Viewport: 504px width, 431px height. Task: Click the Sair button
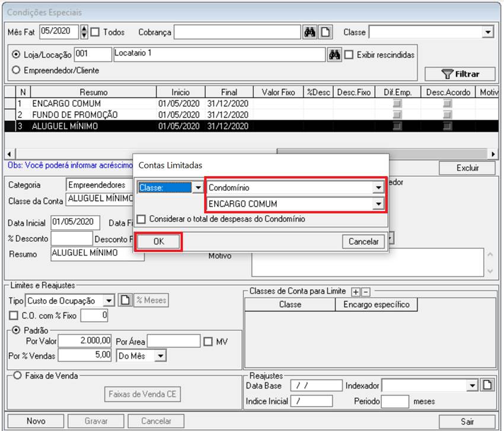tap(467, 422)
